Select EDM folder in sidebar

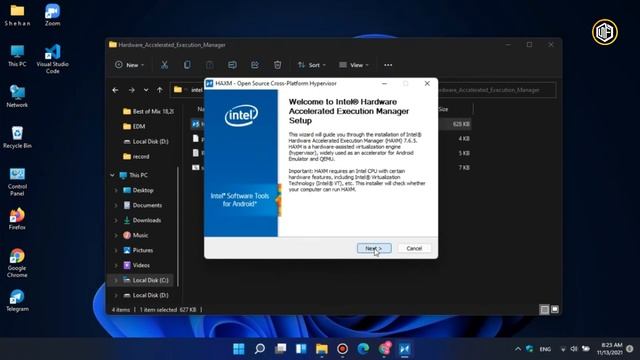click(x=134, y=127)
